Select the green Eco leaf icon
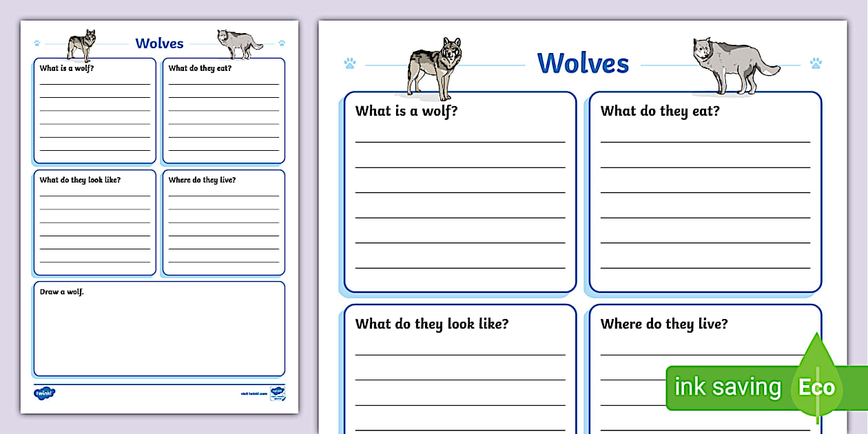Screen dimensions: 868x434 click(817, 387)
